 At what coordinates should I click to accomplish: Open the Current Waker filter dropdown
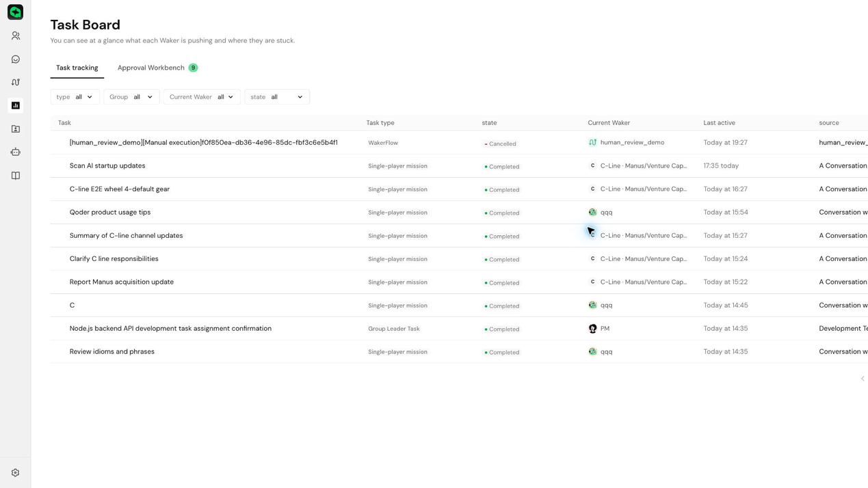[x=202, y=97]
